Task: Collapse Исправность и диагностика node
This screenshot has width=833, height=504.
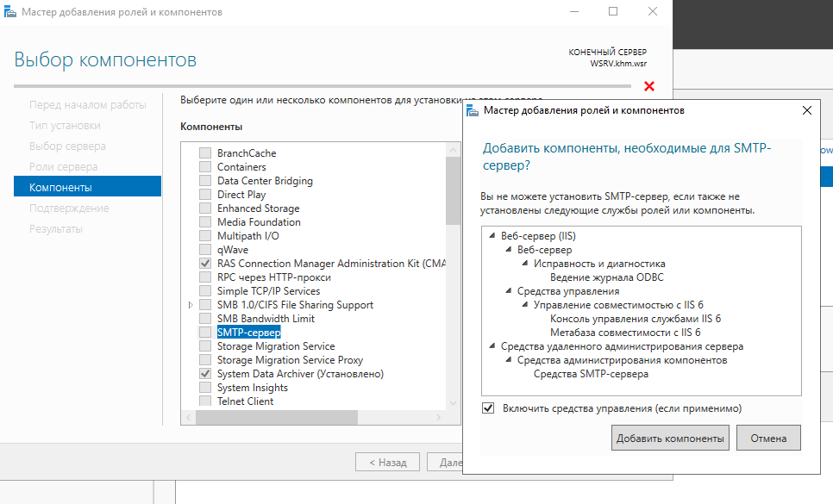Action: [525, 263]
